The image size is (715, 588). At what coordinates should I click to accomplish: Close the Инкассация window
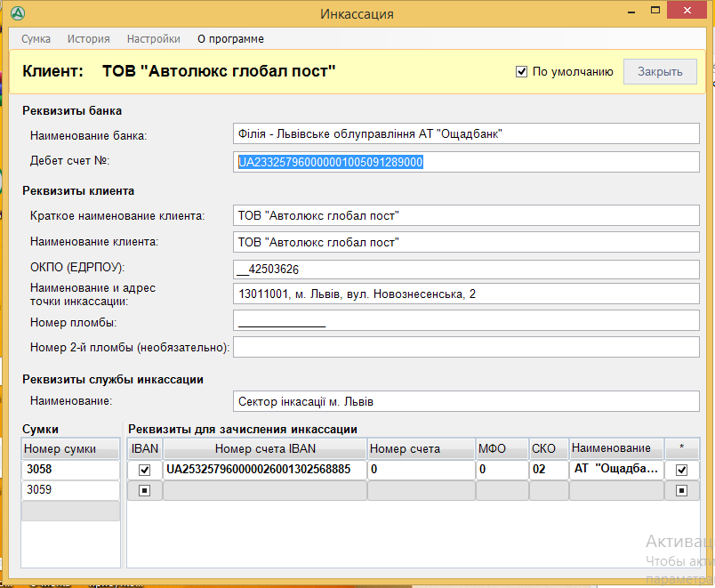pos(687,10)
